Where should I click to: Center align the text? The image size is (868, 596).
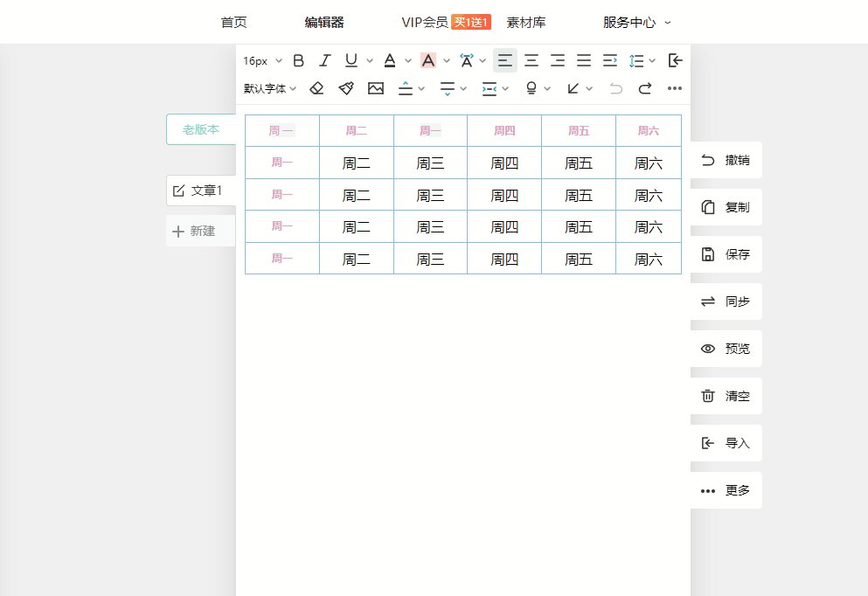pyautogui.click(x=531, y=60)
